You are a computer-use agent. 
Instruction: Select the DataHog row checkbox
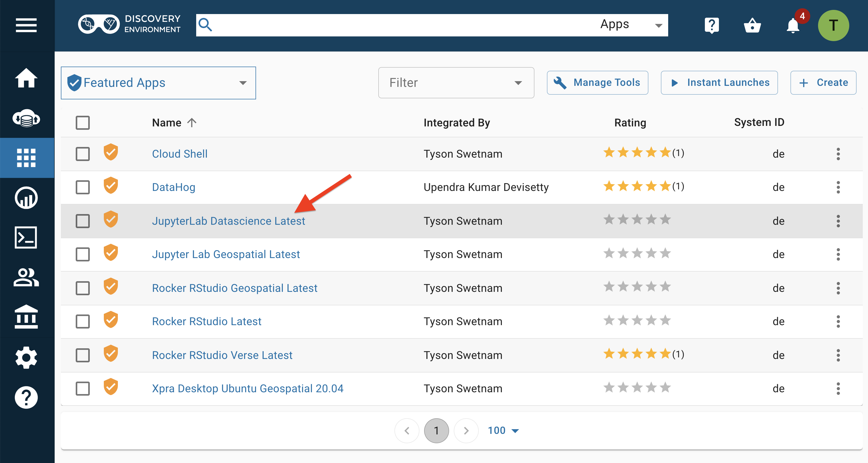pyautogui.click(x=82, y=187)
